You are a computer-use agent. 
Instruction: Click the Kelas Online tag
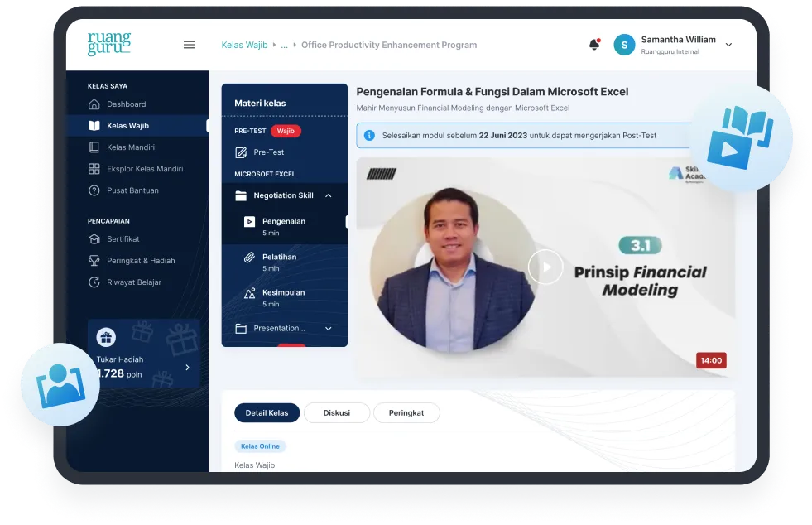[260, 446]
